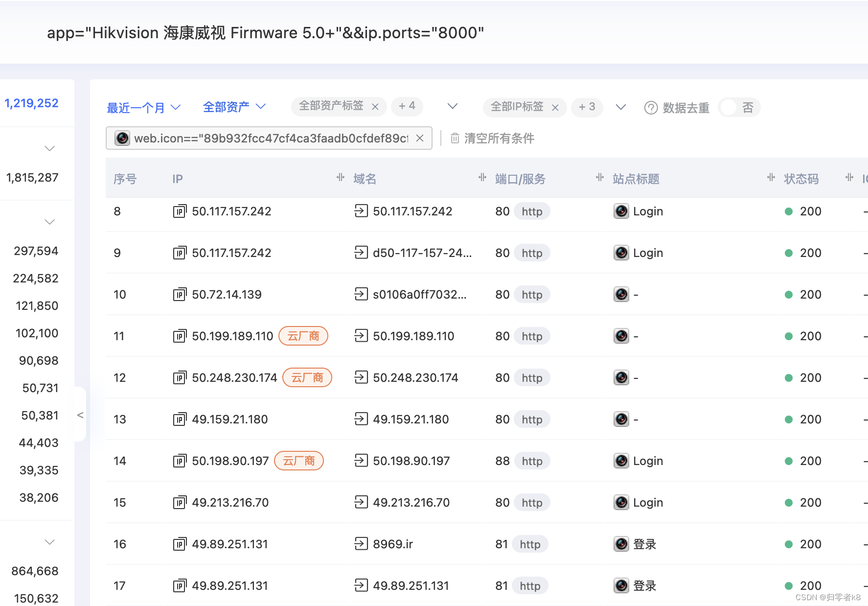Click the 224,582 sidebar count
Viewport: 868px width, 606px height.
(36, 279)
